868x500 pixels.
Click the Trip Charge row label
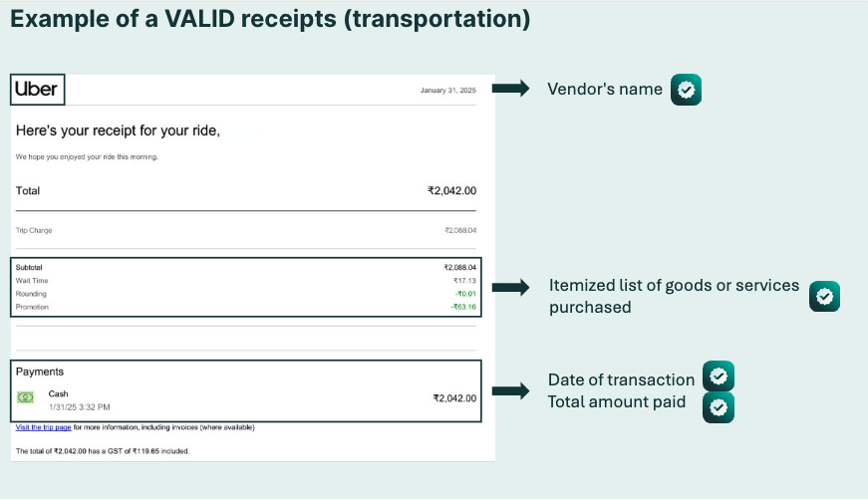(34, 230)
